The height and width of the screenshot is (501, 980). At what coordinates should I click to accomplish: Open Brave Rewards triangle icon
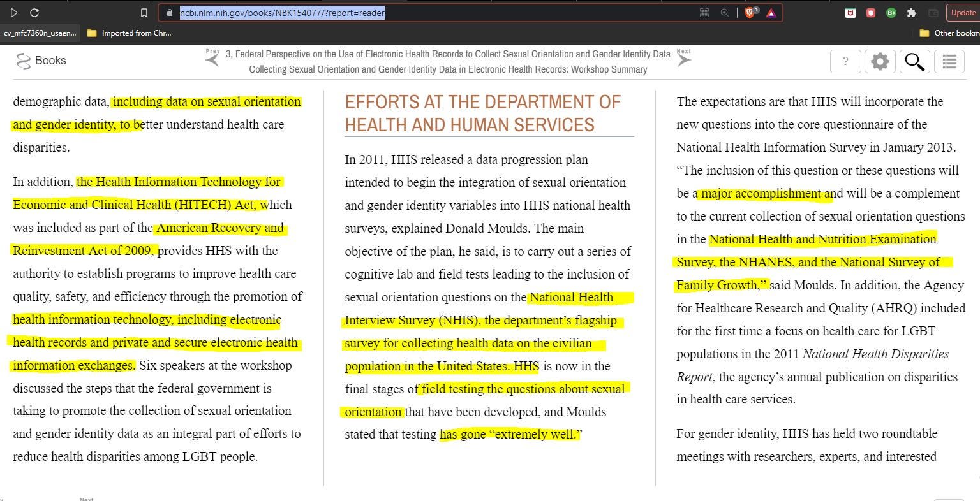click(x=771, y=13)
